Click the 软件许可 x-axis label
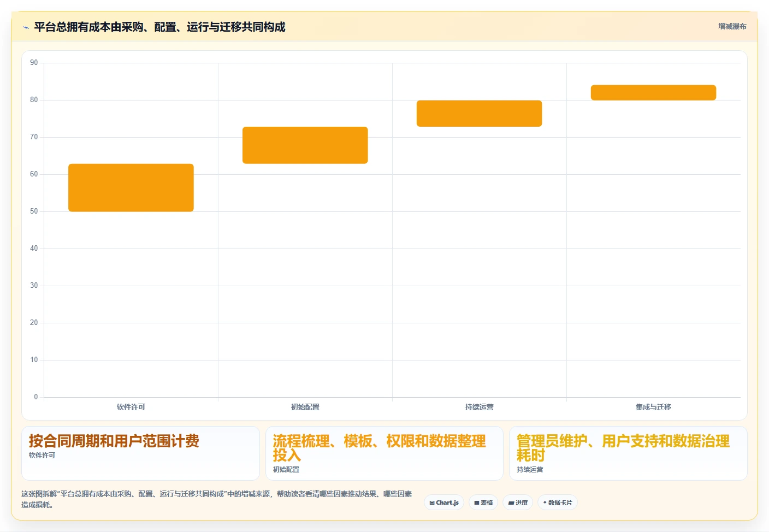 tap(131, 407)
